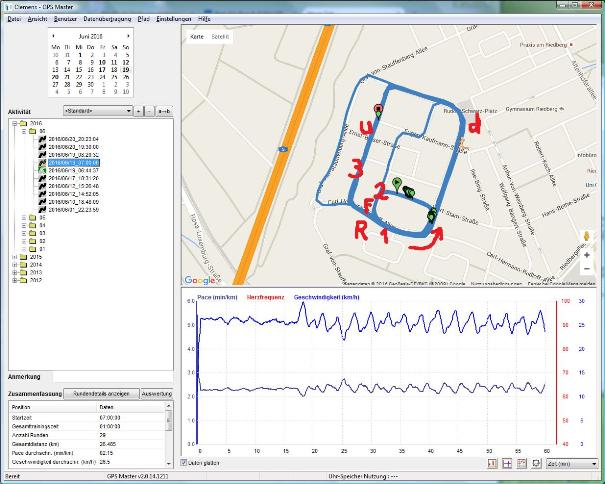Screen dimensions: 605x484
Task: Open the Datei menu
Action: click(14, 19)
